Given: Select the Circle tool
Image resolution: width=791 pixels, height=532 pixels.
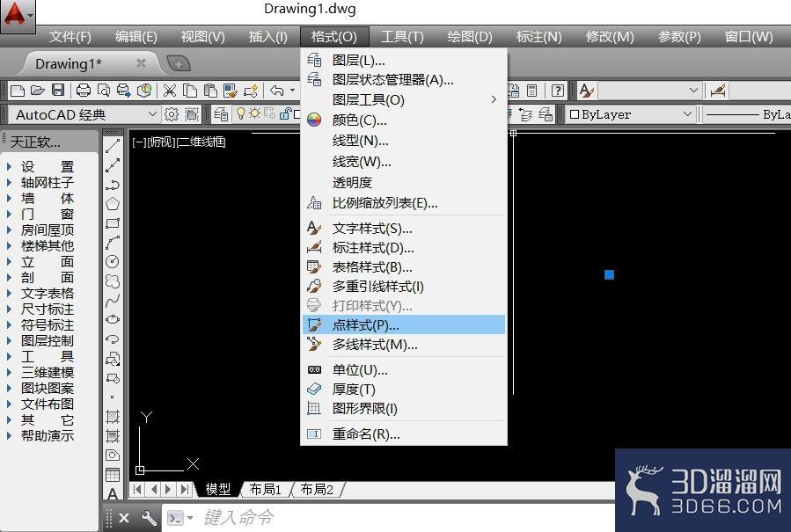Looking at the screenshot, I should pyautogui.click(x=113, y=261).
